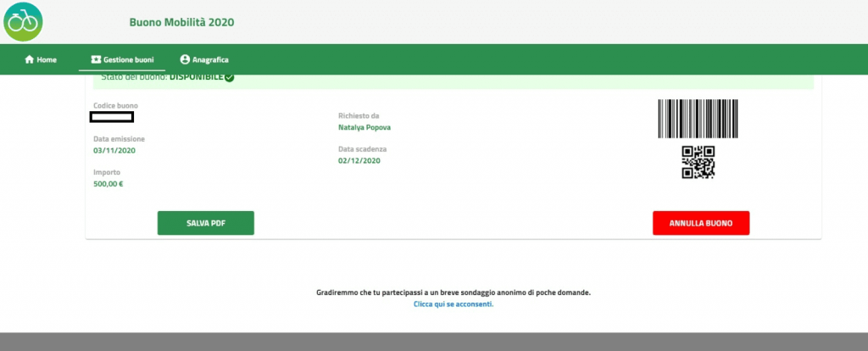Viewport: 868px width, 351px height.
Task: Click the bicycle logo icon
Action: click(x=23, y=21)
